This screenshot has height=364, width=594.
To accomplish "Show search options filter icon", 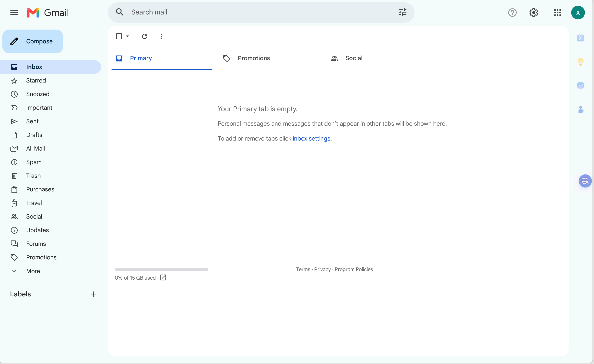I will coord(402,12).
